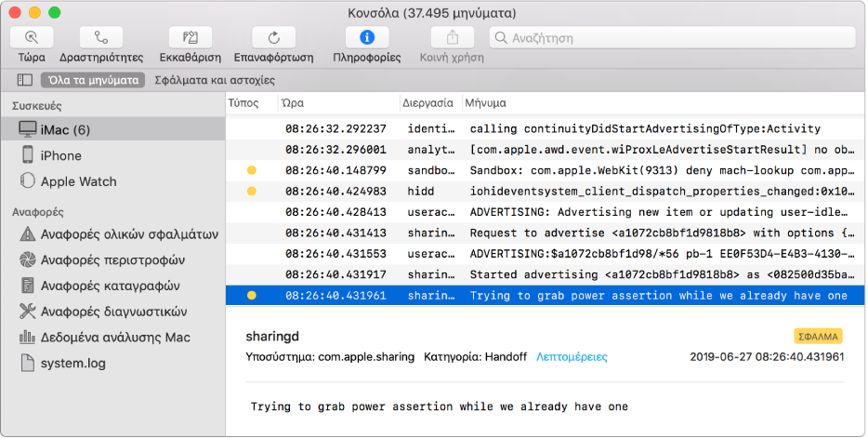Click the Mac analytics bar chart icon
Image resolution: width=868 pixels, height=438 pixels.
click(27, 337)
